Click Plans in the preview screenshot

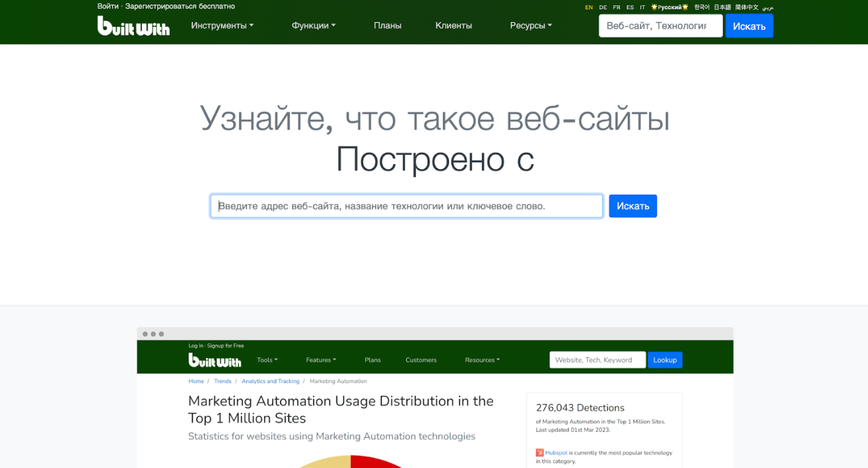(373, 360)
